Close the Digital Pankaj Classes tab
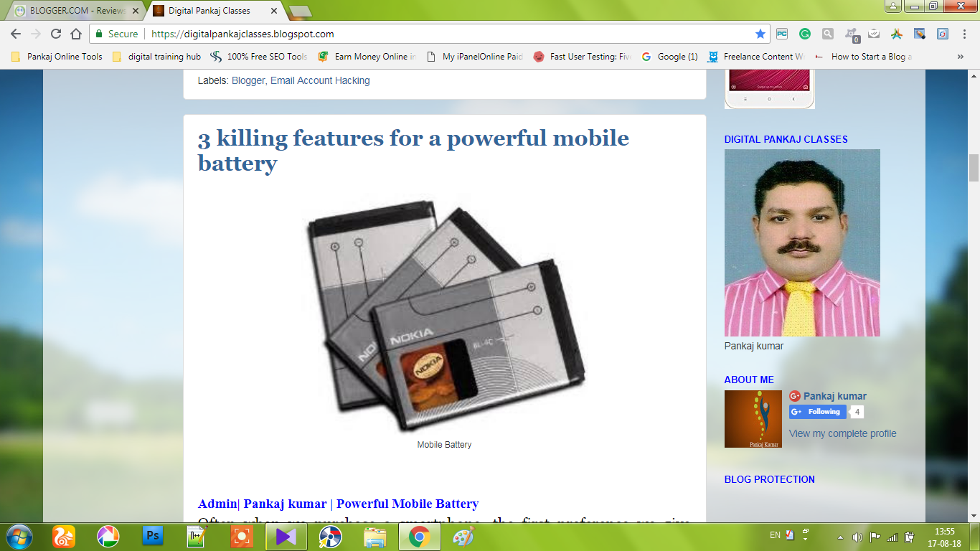The image size is (980, 551). (x=275, y=11)
